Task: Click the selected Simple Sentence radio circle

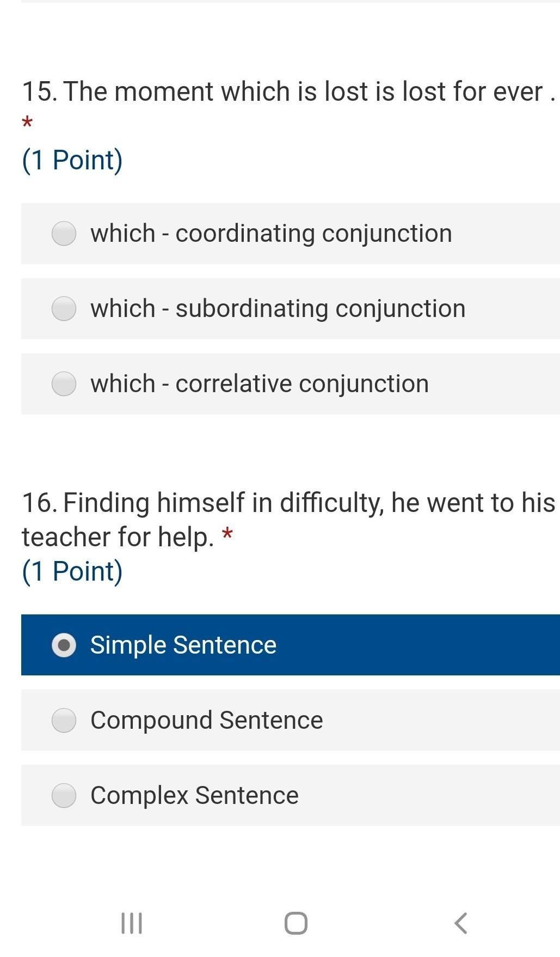Action: pos(64,645)
